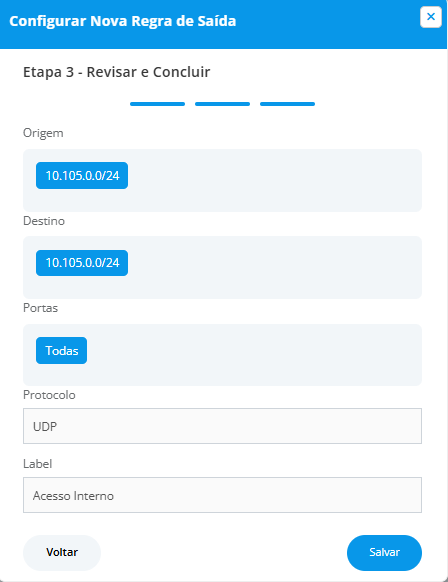Click the Salvar button
Screen dimensions: 448x582
tap(384, 552)
